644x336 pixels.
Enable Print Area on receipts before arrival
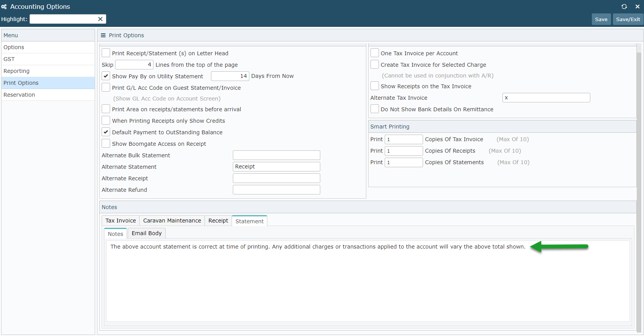pyautogui.click(x=106, y=109)
